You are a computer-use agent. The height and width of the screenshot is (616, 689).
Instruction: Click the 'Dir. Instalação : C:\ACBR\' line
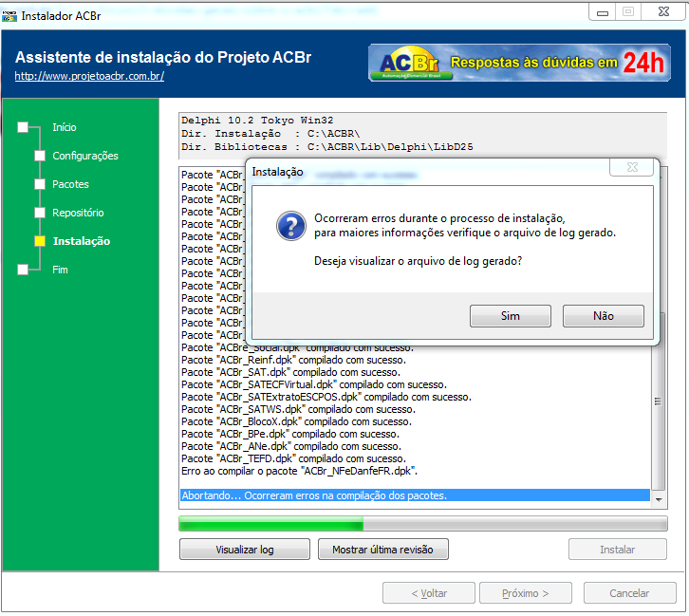tap(270, 134)
